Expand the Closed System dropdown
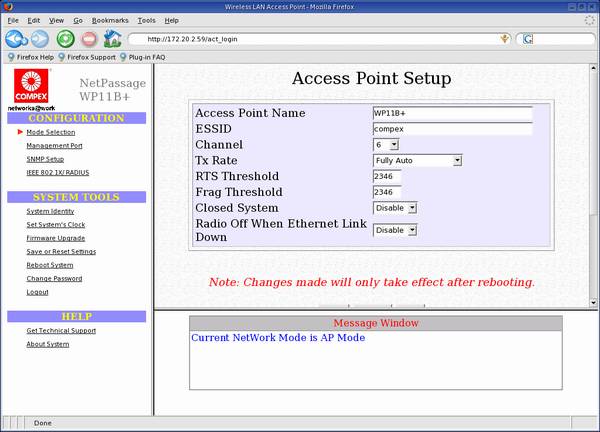The height and width of the screenshot is (432, 600). click(x=395, y=208)
